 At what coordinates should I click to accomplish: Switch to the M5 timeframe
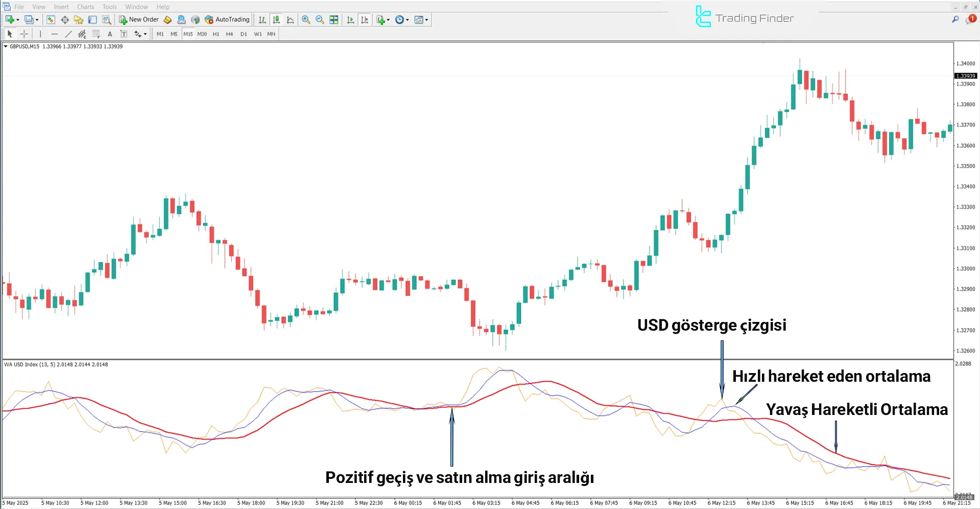point(174,34)
